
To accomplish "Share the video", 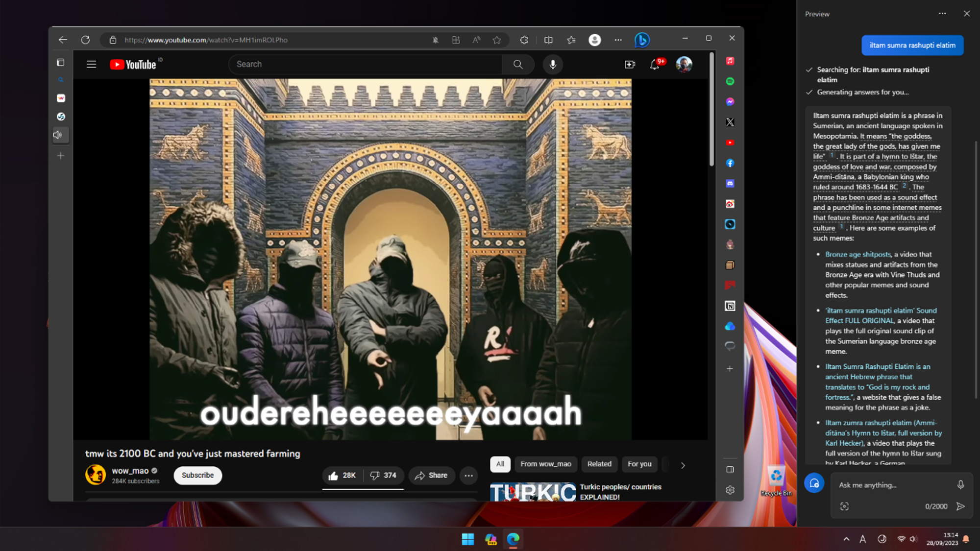I will [431, 476].
